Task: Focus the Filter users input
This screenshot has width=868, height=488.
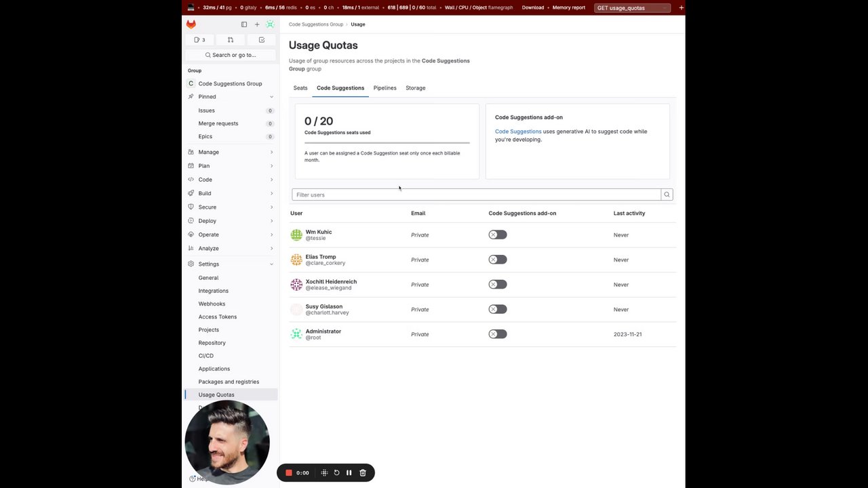Action: [477, 195]
